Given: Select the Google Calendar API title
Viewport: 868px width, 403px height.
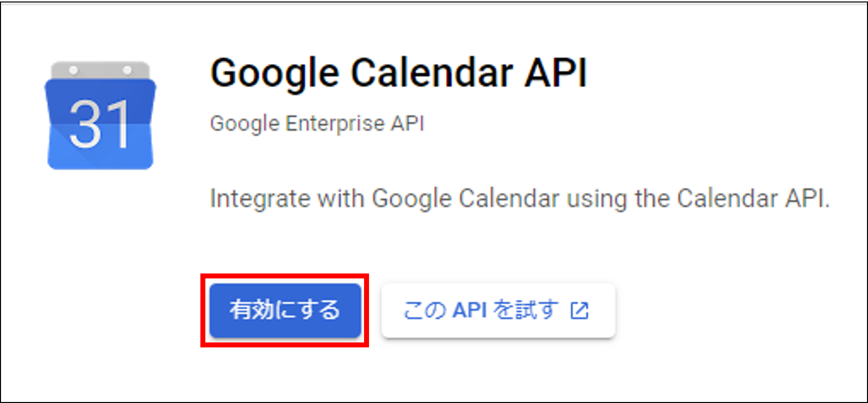Looking at the screenshot, I should click(x=398, y=73).
